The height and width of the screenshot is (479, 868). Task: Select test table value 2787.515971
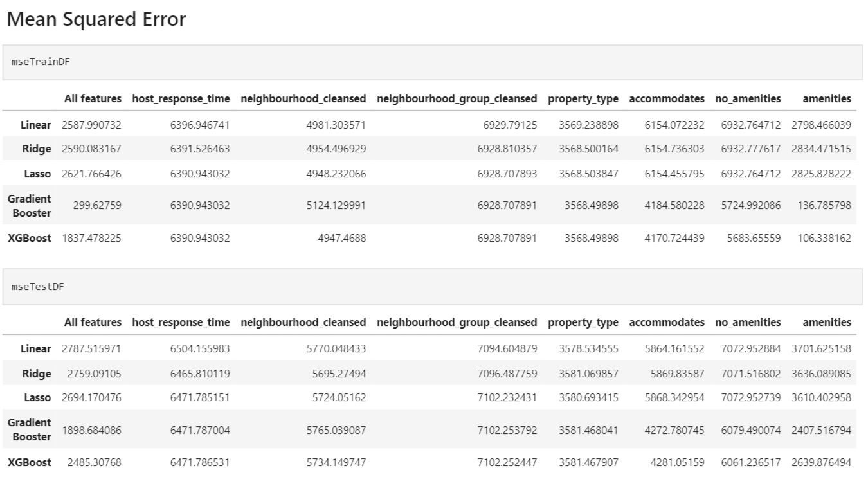pyautogui.click(x=91, y=348)
